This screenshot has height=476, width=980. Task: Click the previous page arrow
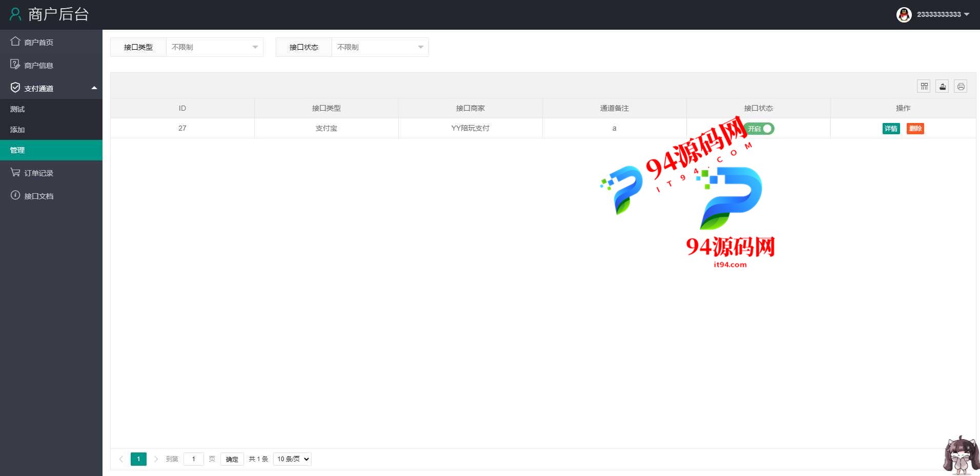[121, 459]
